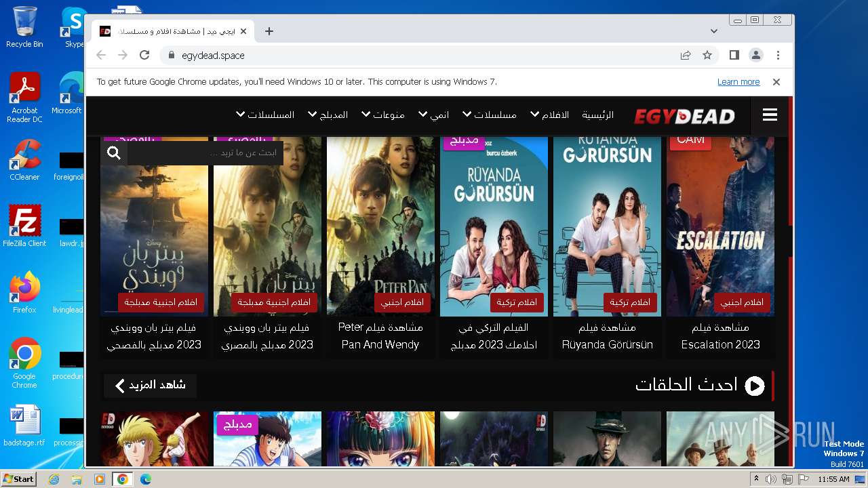Open the Captain Tsubasa مدبلج episode thumbnail
The width and height of the screenshot is (868, 488).
tap(267, 439)
